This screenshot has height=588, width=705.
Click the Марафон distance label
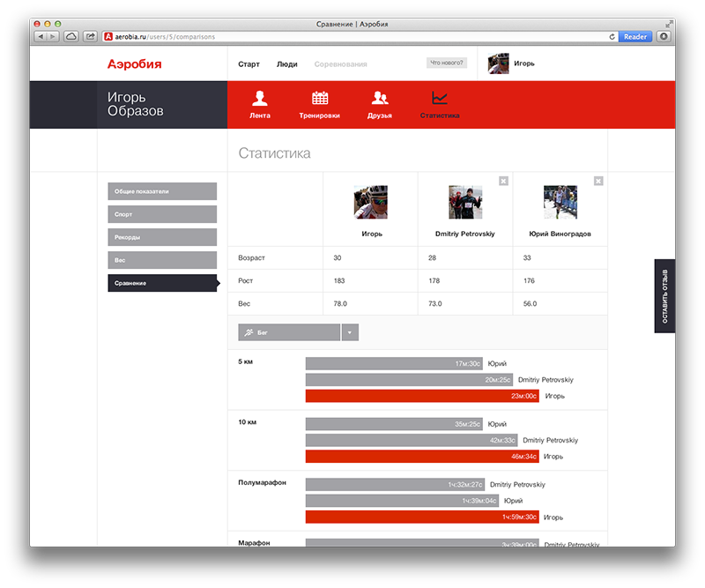pos(254,543)
